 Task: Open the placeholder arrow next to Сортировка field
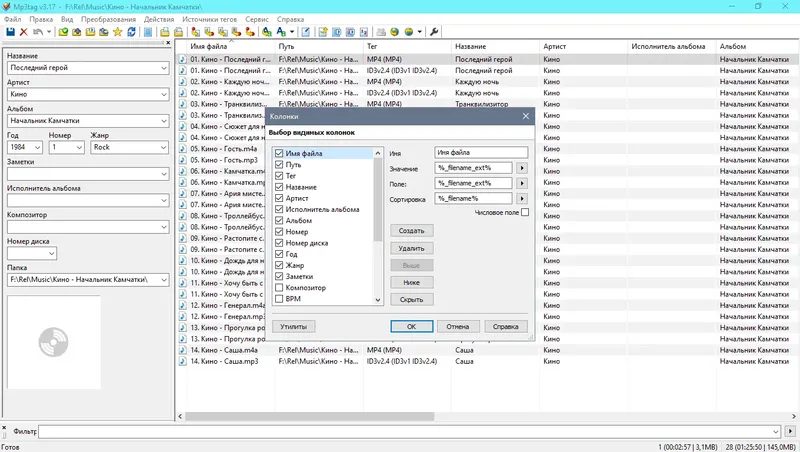(x=522, y=198)
